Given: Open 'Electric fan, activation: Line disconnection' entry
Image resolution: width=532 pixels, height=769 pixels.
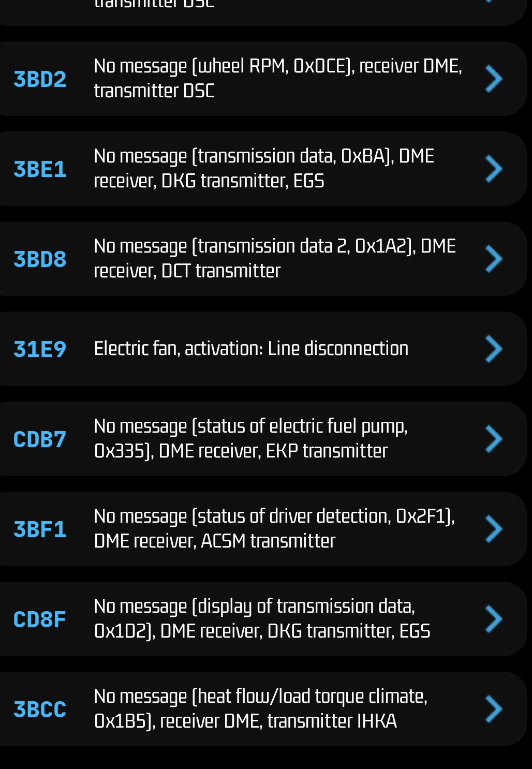Looking at the screenshot, I should pyautogui.click(x=251, y=349).
